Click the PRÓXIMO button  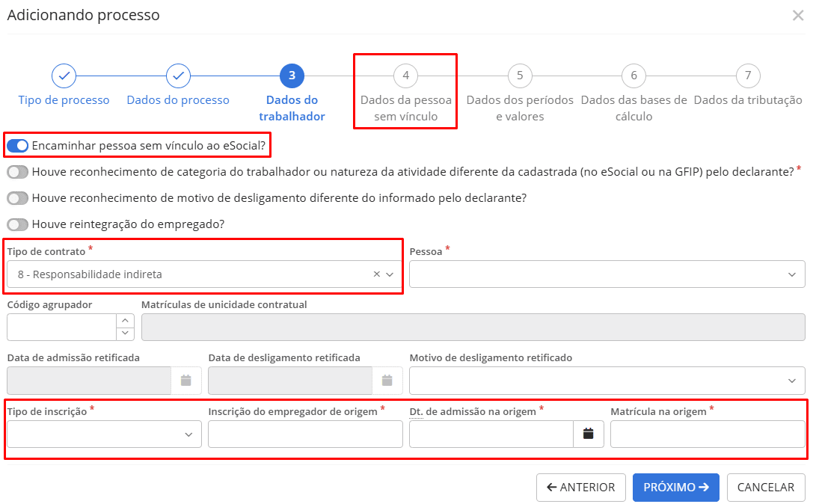tap(675, 487)
